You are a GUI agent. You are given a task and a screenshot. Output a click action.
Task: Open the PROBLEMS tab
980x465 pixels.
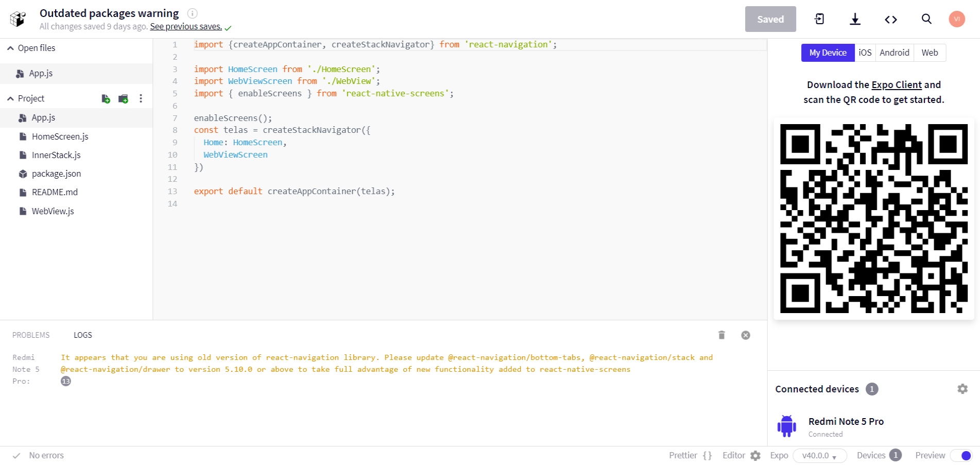31,335
